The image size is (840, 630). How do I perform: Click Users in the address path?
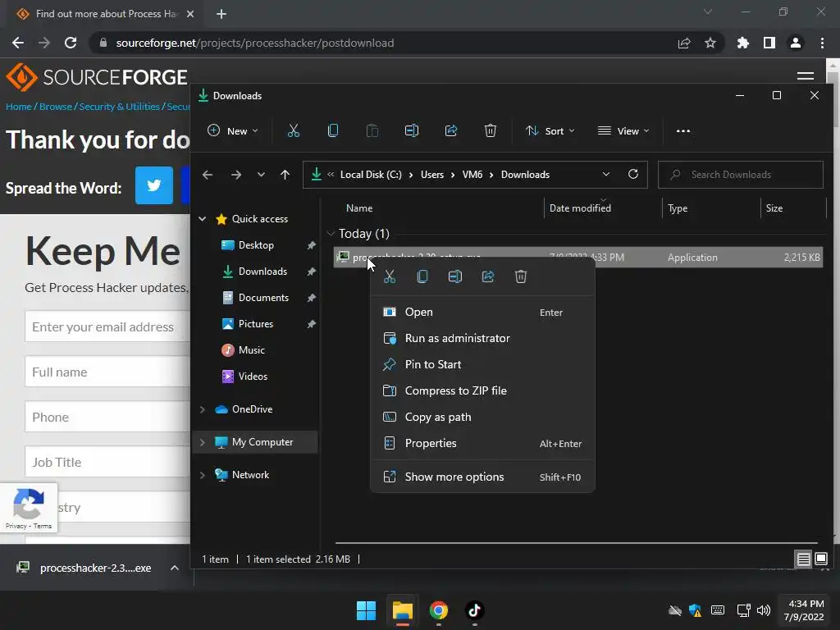click(x=432, y=175)
